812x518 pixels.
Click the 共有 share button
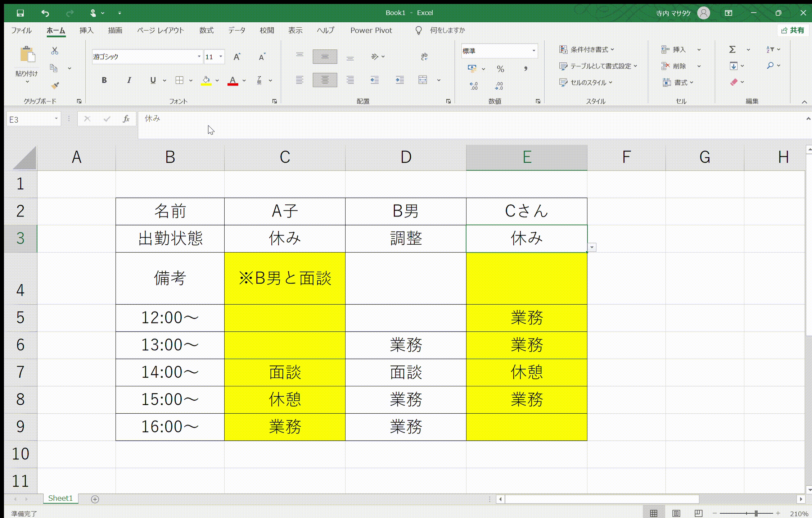tap(793, 31)
